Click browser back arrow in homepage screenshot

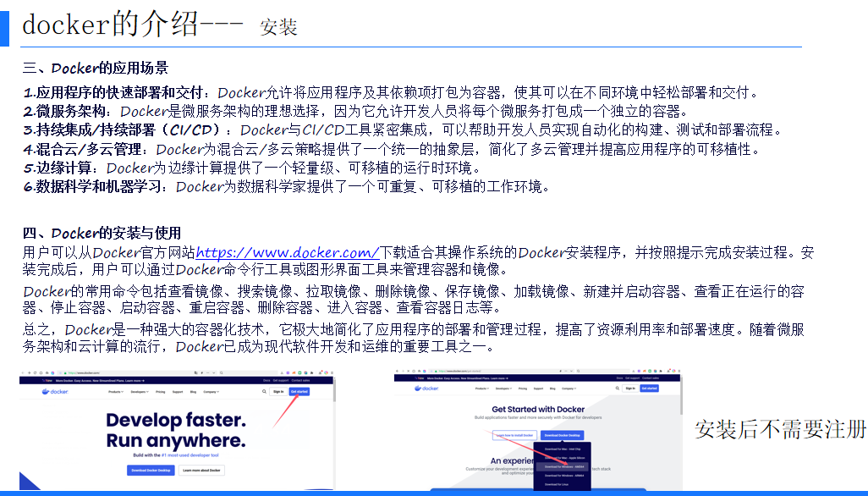coord(23,372)
